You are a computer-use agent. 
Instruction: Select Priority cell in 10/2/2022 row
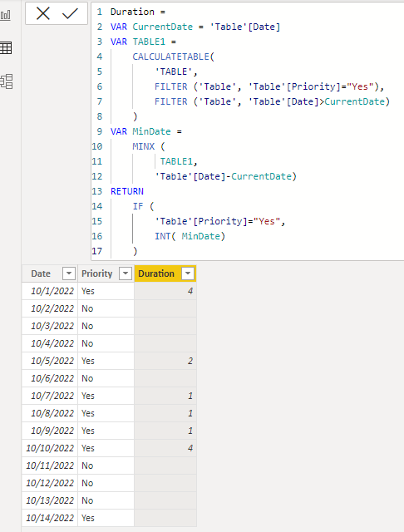106,308
